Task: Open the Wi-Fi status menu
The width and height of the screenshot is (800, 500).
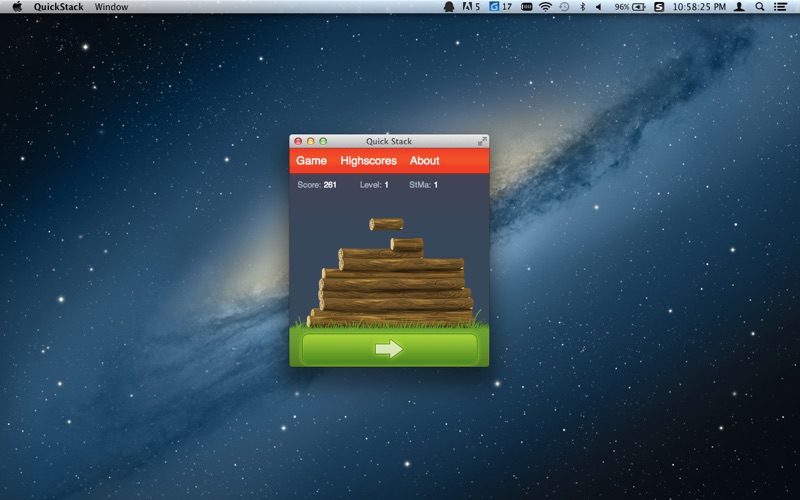Action: pos(546,7)
